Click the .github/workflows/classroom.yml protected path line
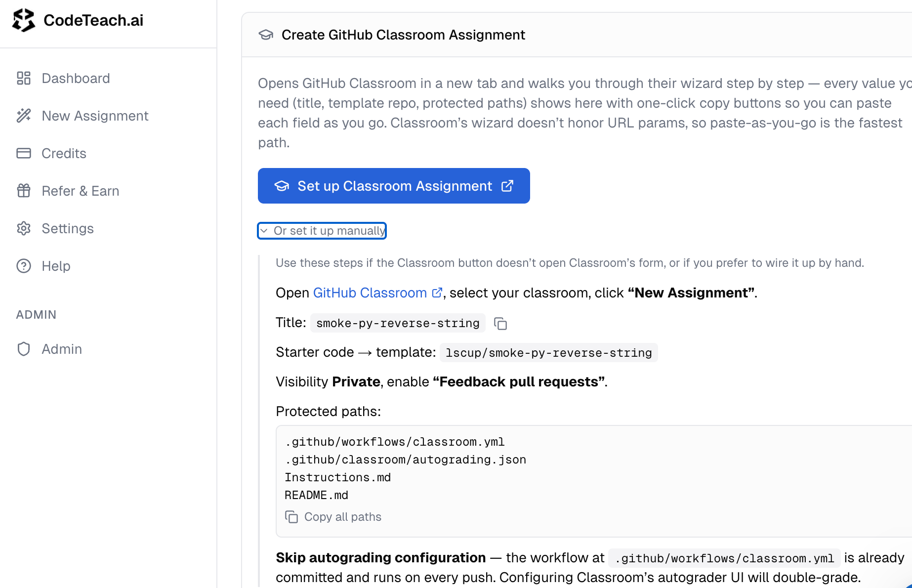This screenshot has width=912, height=588. (x=395, y=442)
